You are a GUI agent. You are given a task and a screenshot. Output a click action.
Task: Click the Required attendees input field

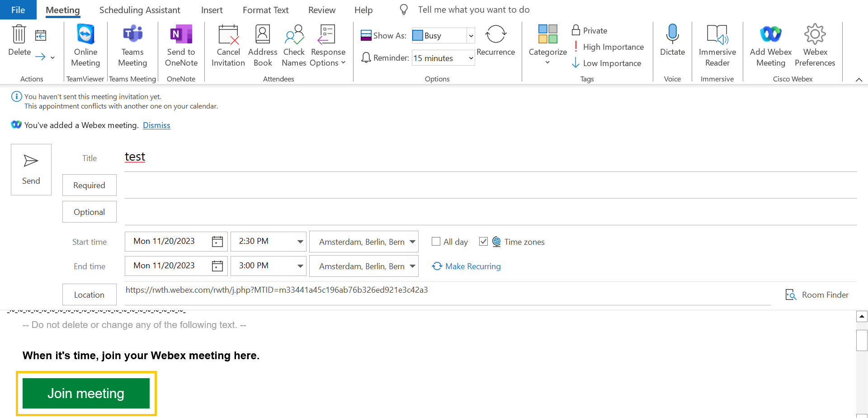(x=490, y=185)
